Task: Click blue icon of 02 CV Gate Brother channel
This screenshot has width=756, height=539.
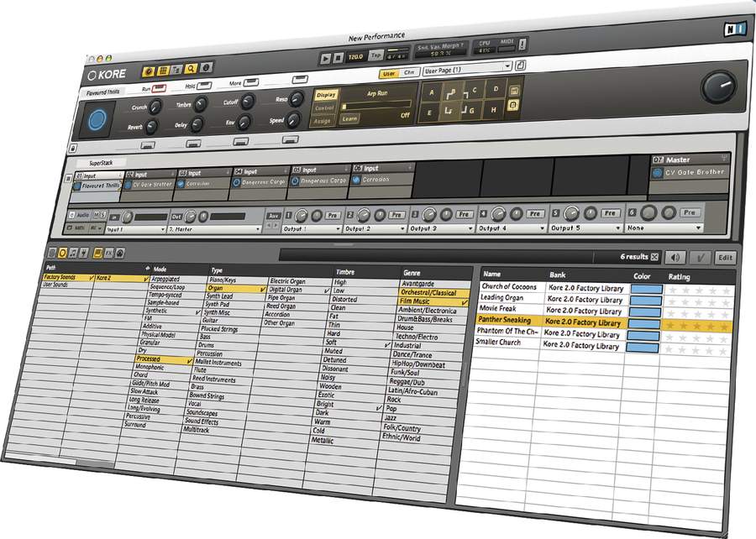Action: [x=129, y=185]
